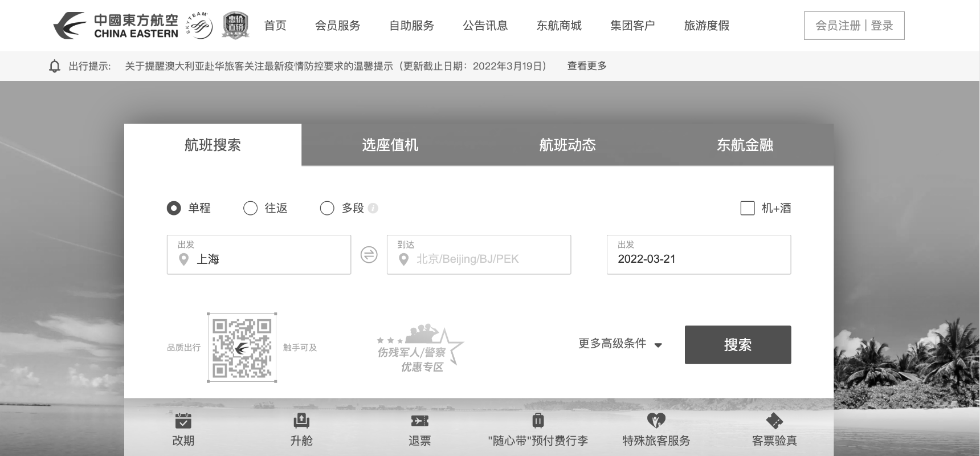Click the travel notice bell icon

point(55,66)
